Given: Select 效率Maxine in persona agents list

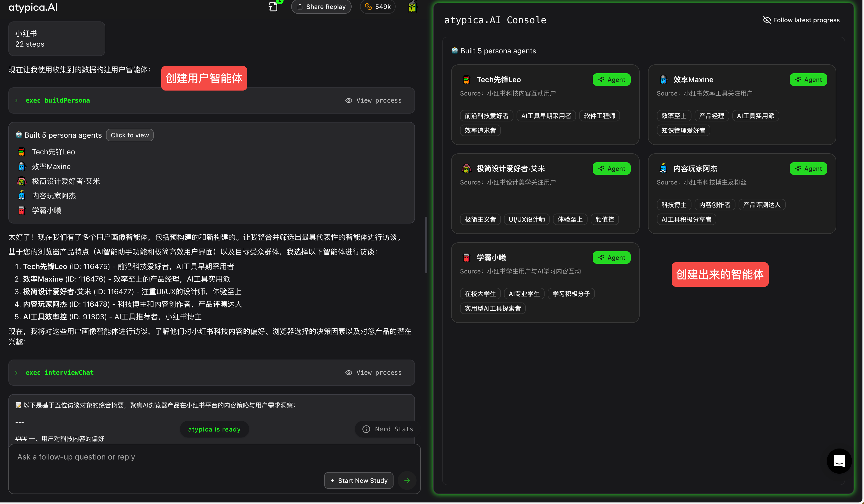Looking at the screenshot, I should pyautogui.click(x=51, y=166).
